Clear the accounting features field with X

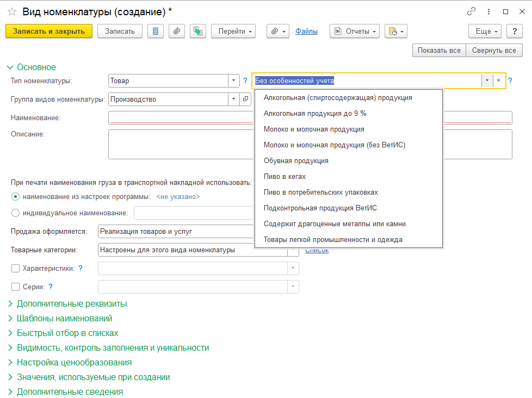click(x=498, y=80)
